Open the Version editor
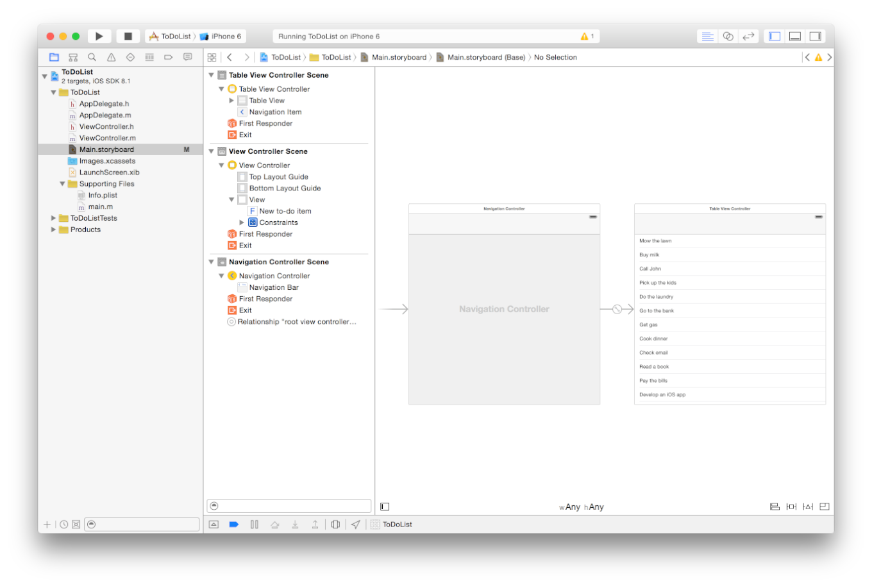Image resolution: width=872 pixels, height=588 pixels. pos(748,37)
